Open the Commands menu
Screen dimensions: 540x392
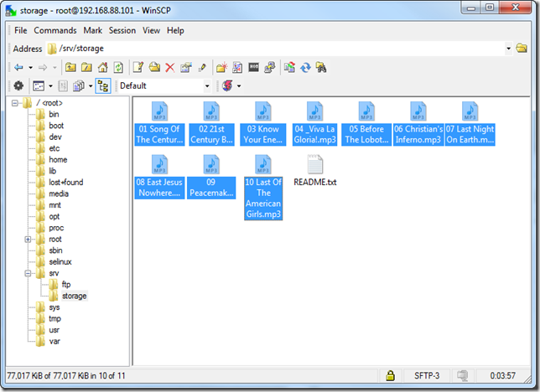coord(55,30)
